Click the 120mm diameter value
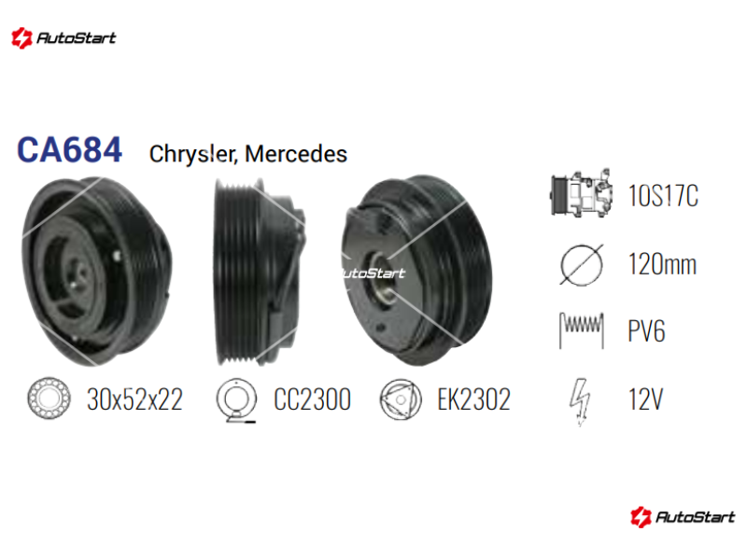The width and height of the screenshot is (747, 560). [662, 264]
